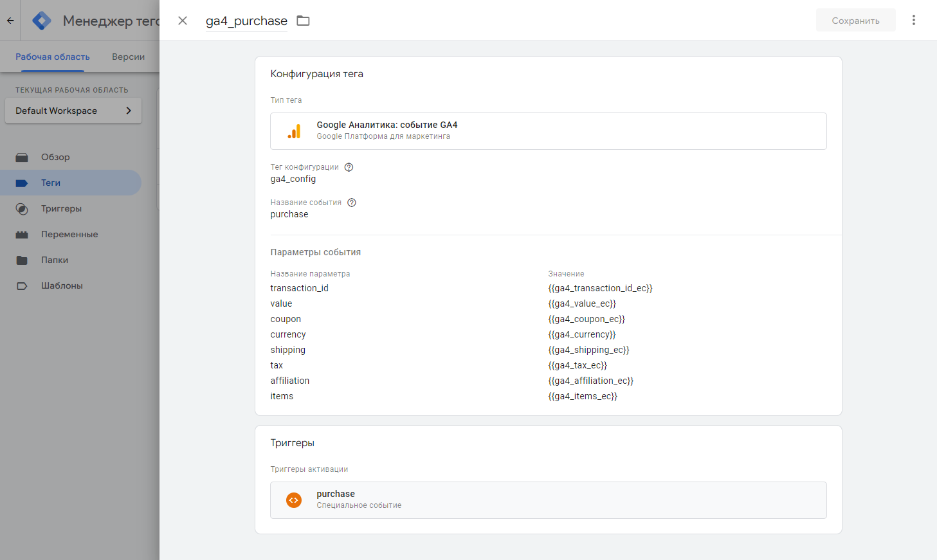Click the Сохранить button
The height and width of the screenshot is (560, 937).
[x=855, y=21]
